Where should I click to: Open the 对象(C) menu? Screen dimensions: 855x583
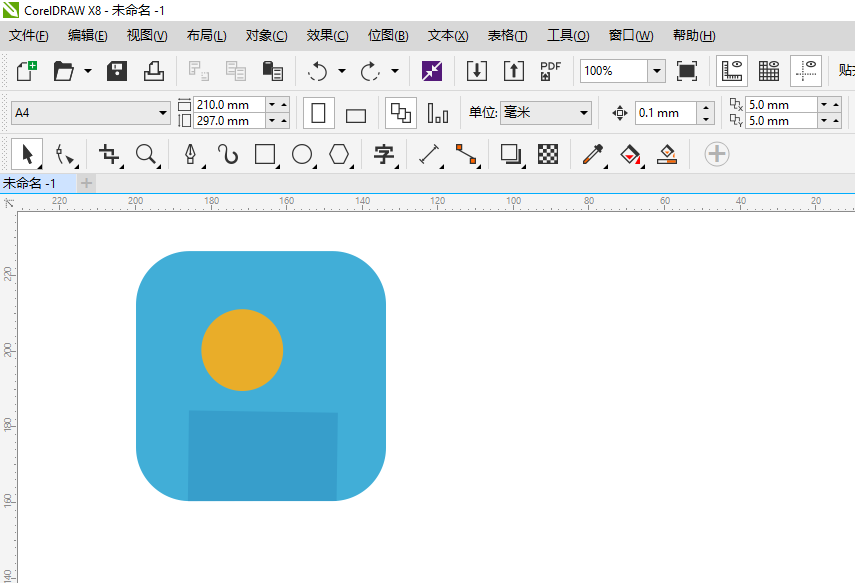[x=266, y=35]
